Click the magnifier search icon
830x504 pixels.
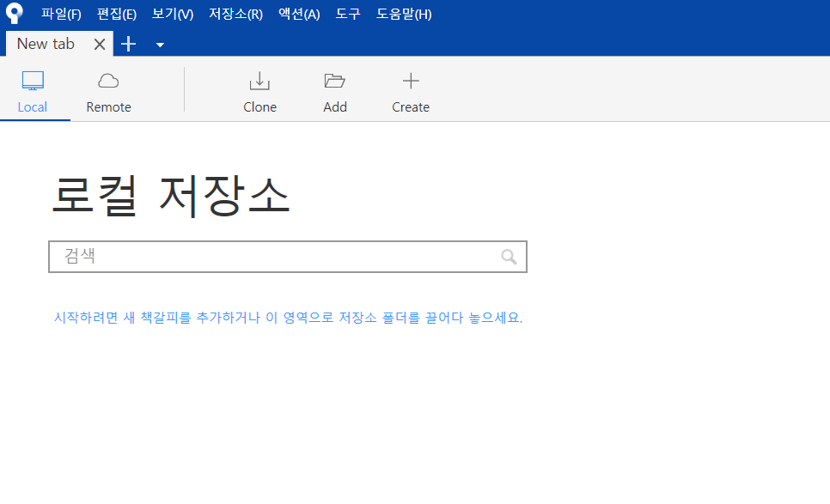(509, 257)
